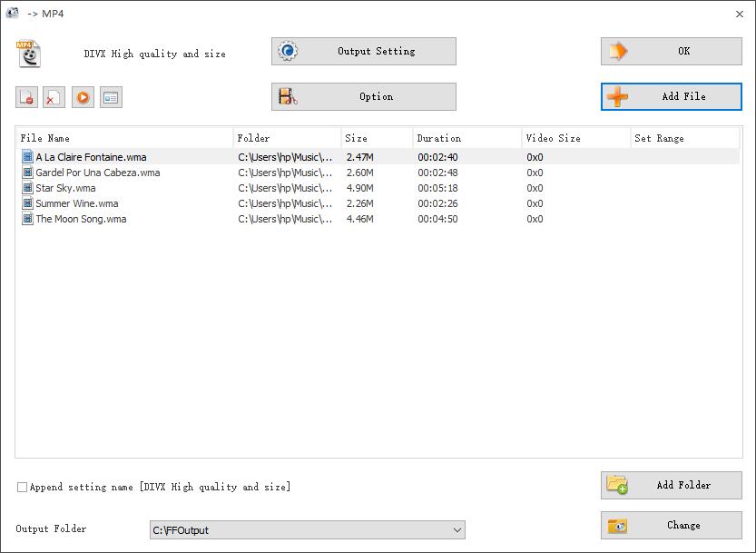
Task: Click the Video Size column header
Action: (x=576, y=138)
